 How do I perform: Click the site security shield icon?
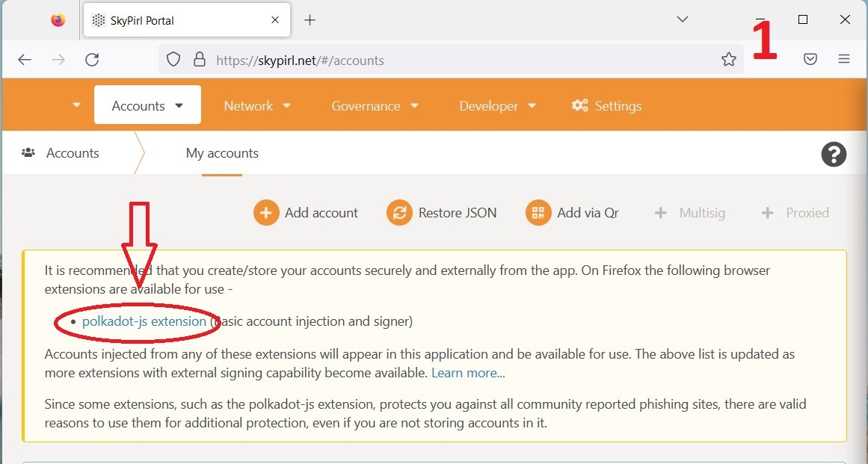tap(173, 60)
